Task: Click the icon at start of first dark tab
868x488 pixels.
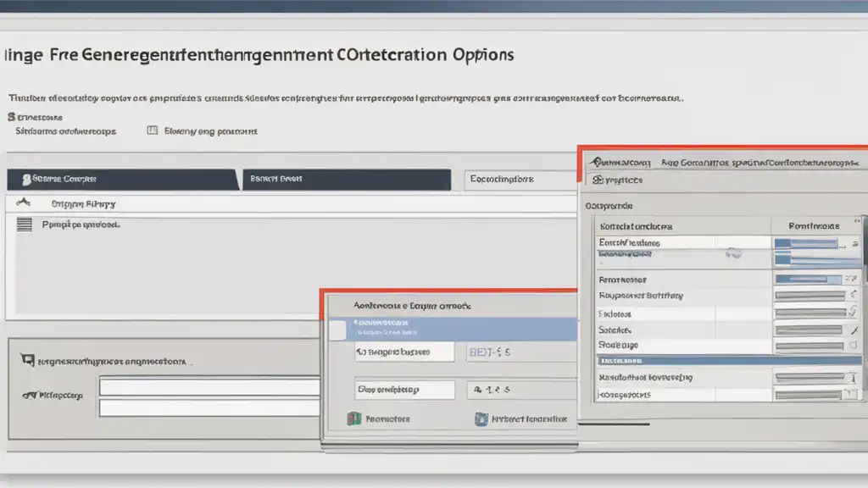Action: click(26, 180)
